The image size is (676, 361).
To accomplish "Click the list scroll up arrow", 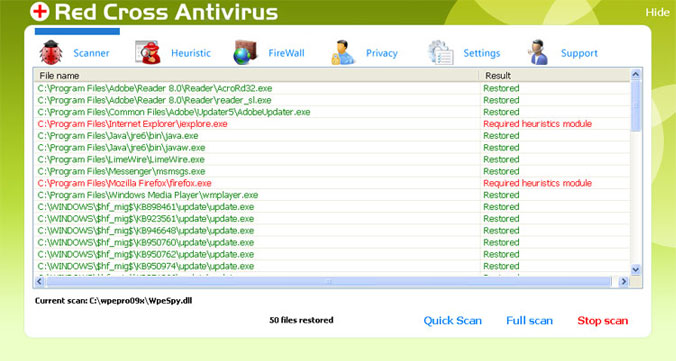I will 635,75.
